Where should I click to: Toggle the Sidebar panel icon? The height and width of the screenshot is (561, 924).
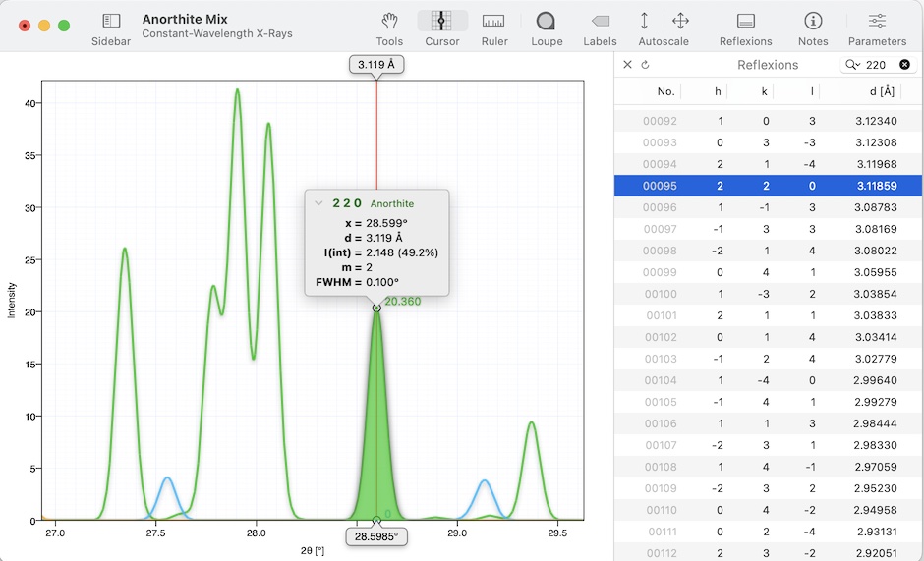(x=111, y=21)
